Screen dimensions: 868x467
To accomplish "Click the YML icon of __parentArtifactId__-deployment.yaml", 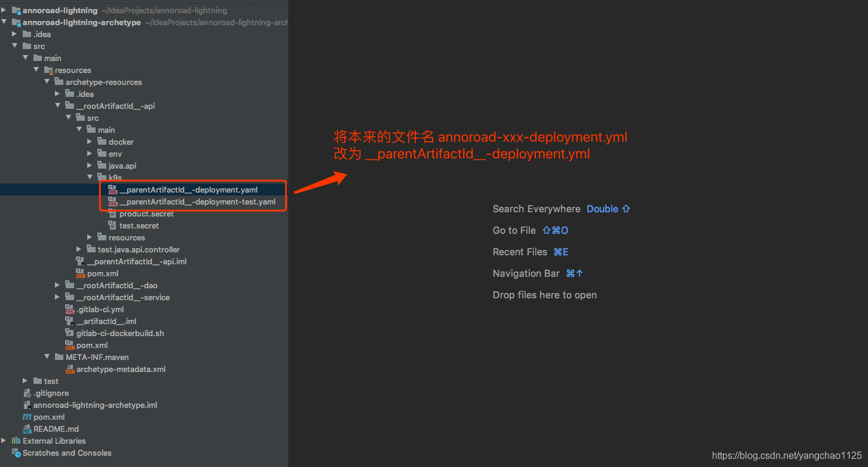I will click(113, 190).
